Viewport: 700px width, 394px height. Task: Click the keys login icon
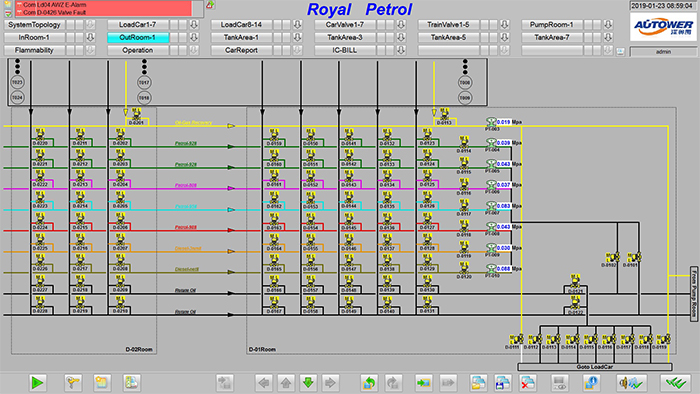[73, 382]
